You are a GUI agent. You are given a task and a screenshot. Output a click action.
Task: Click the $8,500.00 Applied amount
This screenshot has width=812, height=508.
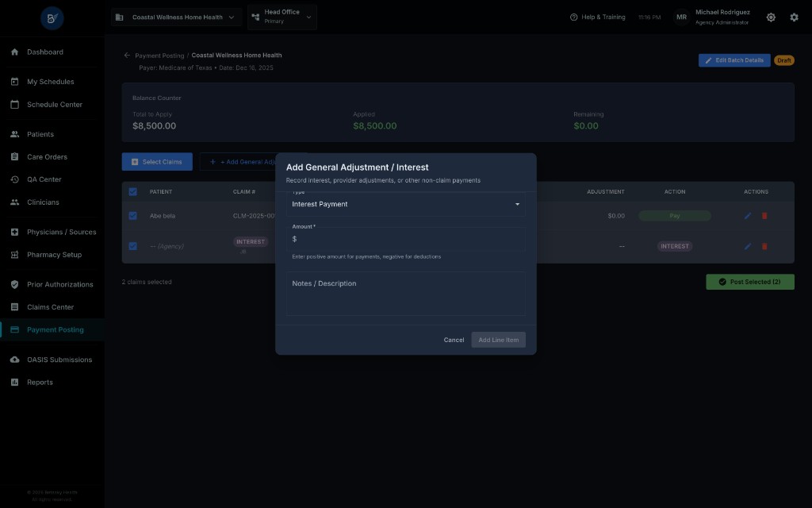[x=374, y=126]
